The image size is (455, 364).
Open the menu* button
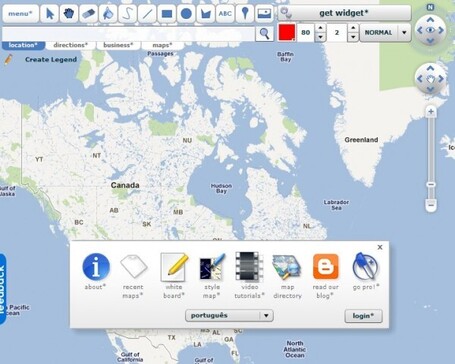coord(20,14)
